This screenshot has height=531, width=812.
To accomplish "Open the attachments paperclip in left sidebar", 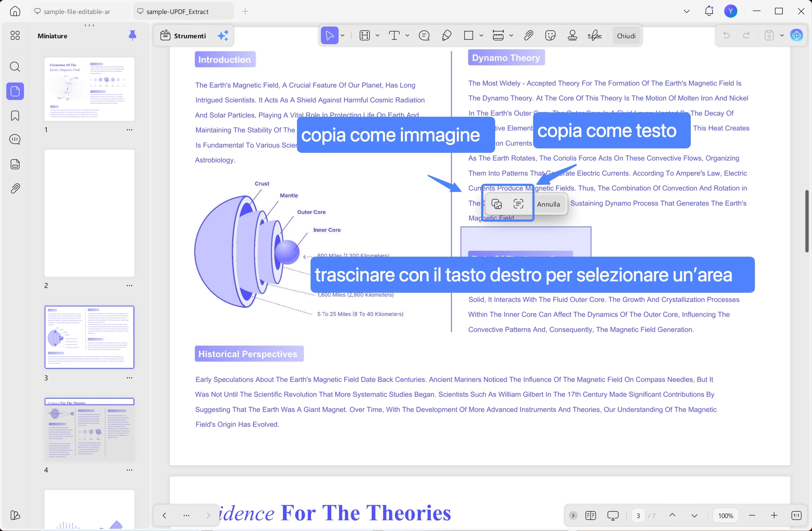I will [15, 189].
